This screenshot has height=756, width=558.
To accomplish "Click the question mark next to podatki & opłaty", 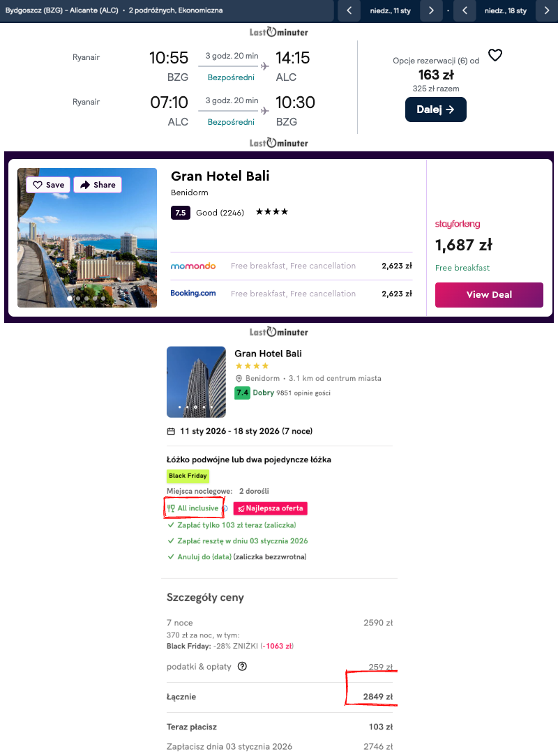I will point(243,667).
